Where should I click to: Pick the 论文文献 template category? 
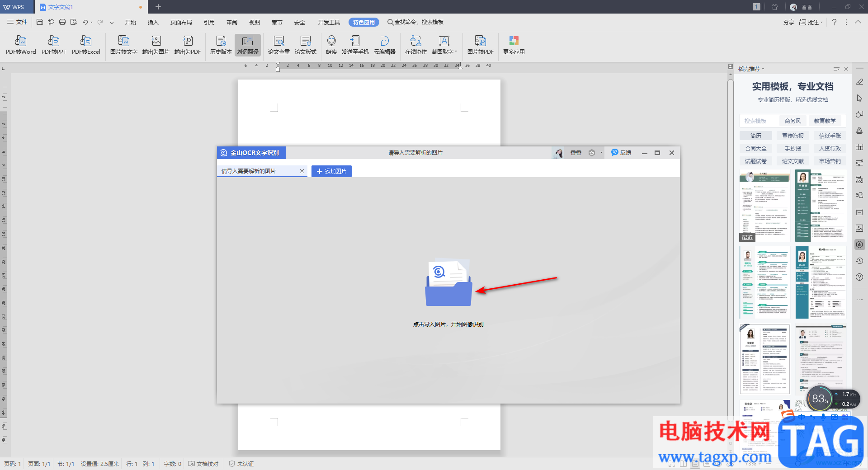point(793,161)
